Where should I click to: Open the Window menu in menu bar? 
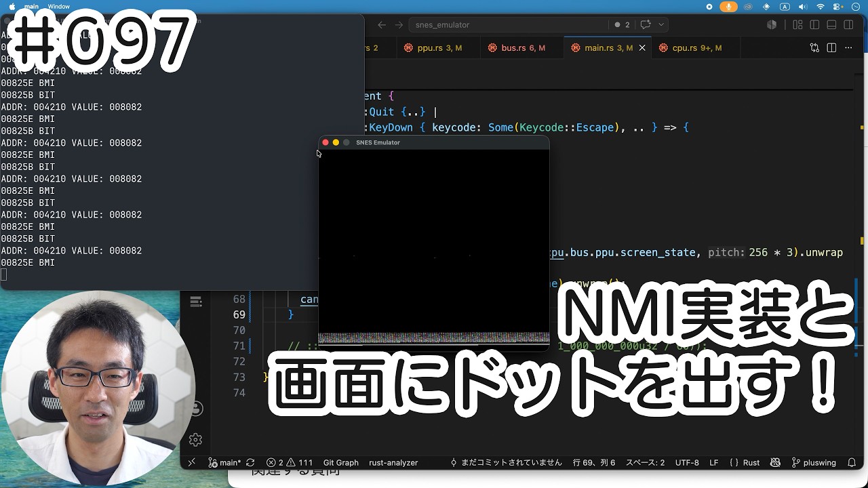[59, 6]
